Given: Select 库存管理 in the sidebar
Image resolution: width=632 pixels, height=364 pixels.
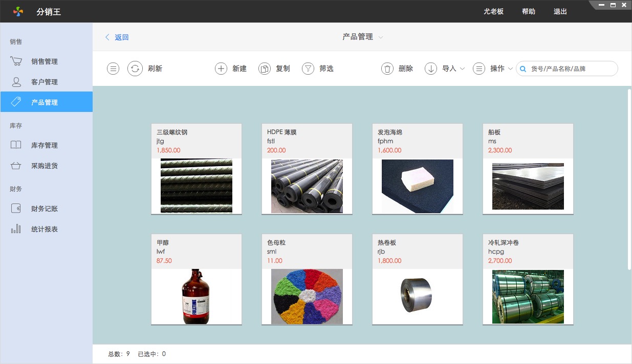Looking at the screenshot, I should [x=45, y=145].
